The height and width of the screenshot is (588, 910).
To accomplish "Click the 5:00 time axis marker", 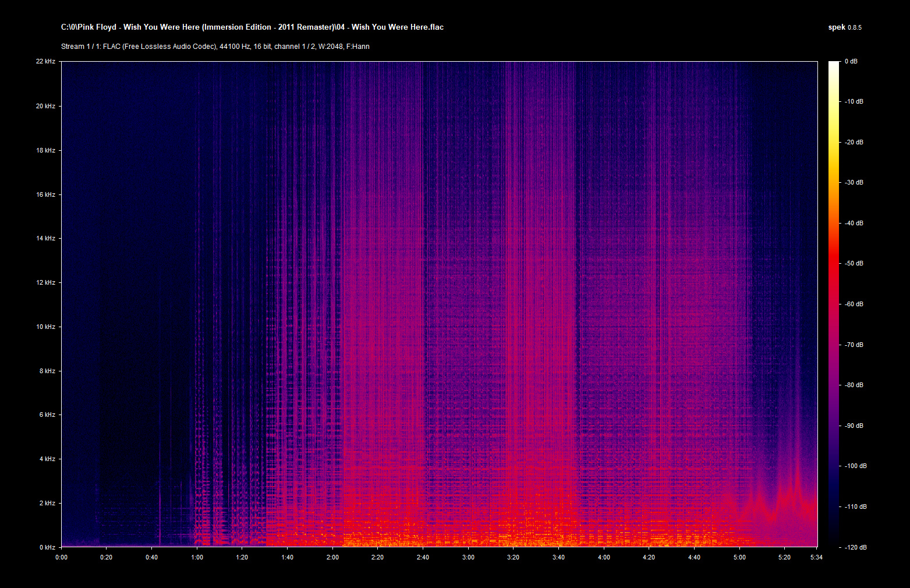I will 739,557.
